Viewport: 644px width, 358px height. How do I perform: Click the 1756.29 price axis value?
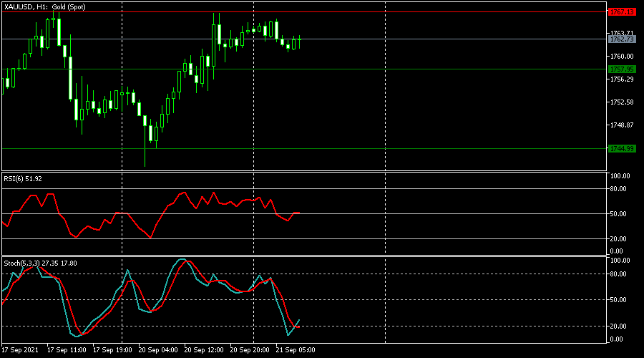622,79
